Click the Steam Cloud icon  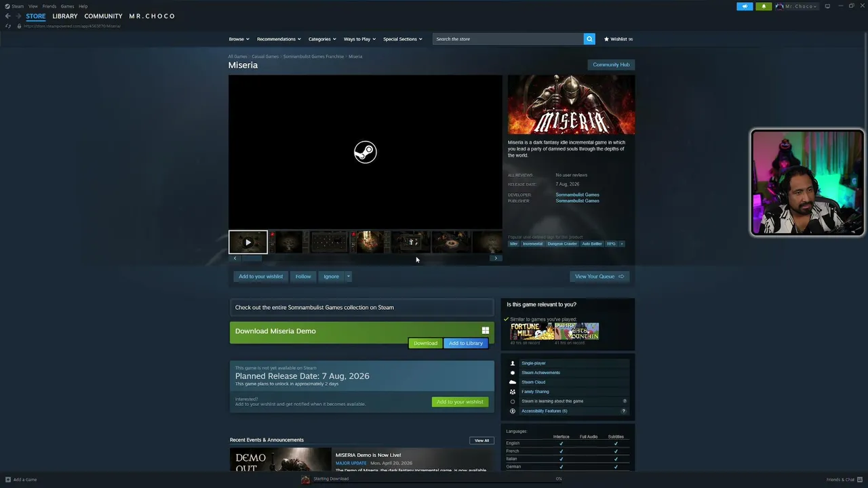[513, 382]
